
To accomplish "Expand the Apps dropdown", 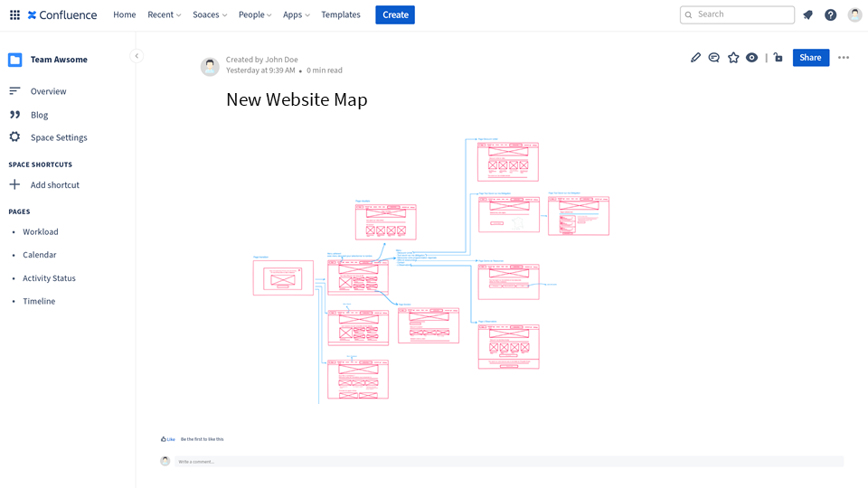I will pos(297,15).
